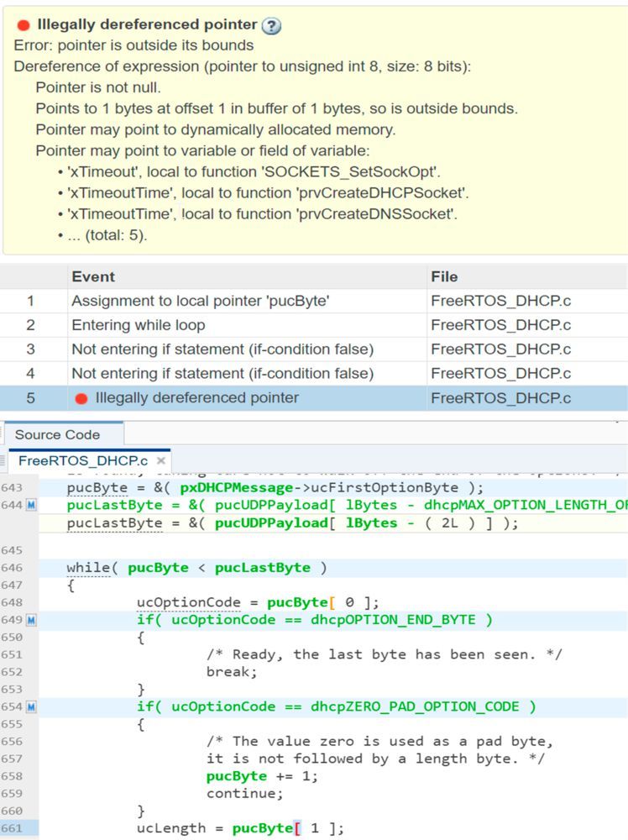This screenshot has height=840, width=628.
Task: Expand macro icon at line 654
Action: pos(31,706)
